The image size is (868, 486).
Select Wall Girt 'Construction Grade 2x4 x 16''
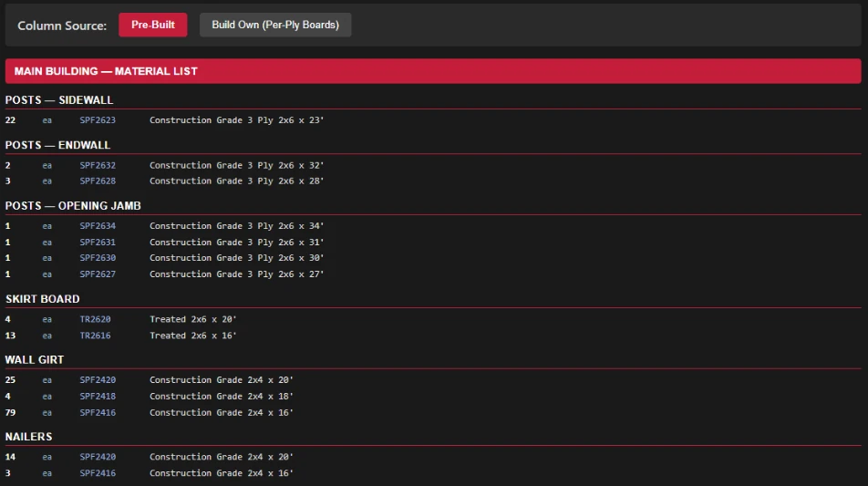pos(222,413)
